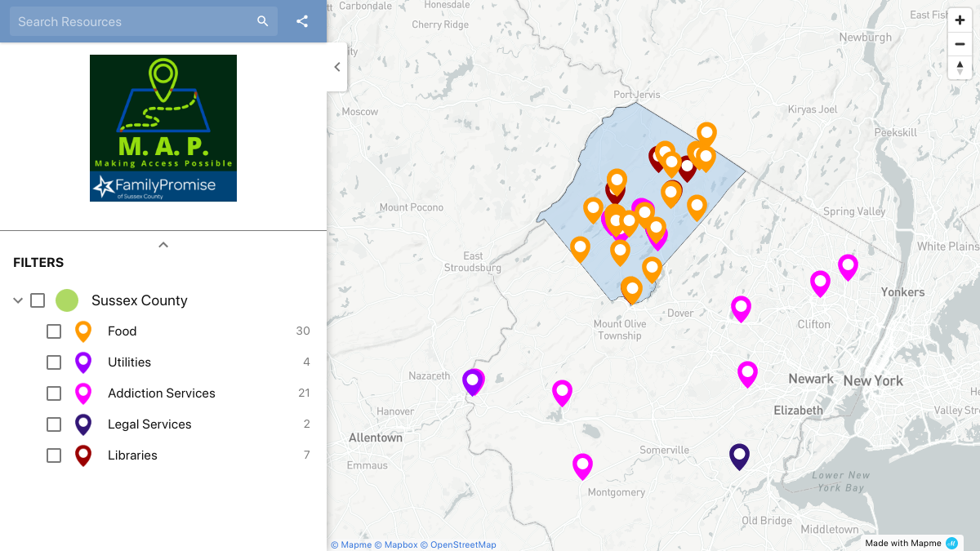
Task: Open the OpenStreetMap attribution link
Action: point(458,544)
